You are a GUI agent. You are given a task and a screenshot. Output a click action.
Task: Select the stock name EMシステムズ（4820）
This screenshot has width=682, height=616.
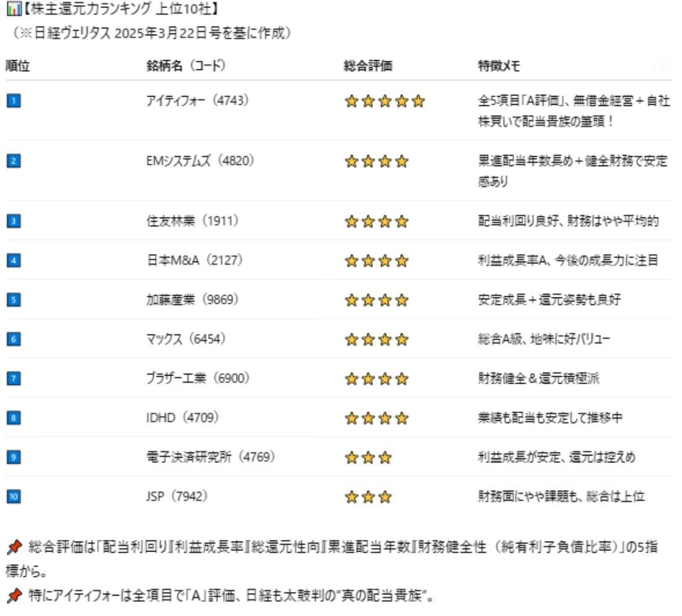pyautogui.click(x=201, y=161)
